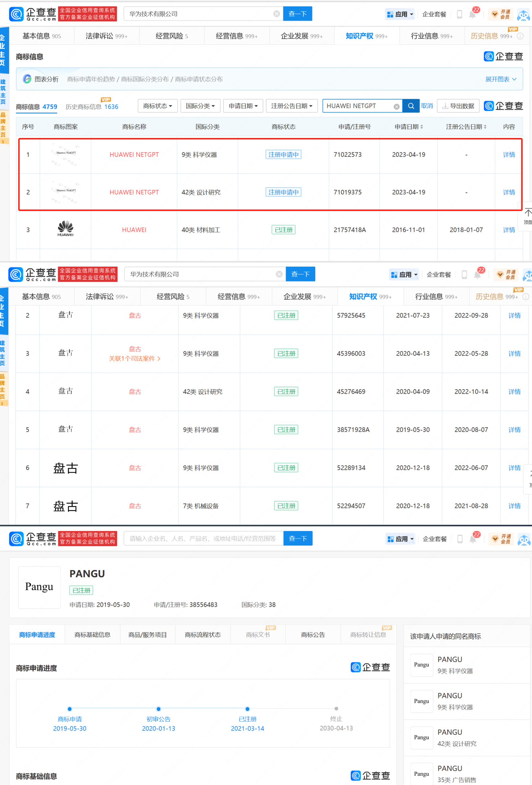The image size is (532, 785).
Task: Clear the HUAWEI NETGPT filter with the X icon
Action: point(396,106)
